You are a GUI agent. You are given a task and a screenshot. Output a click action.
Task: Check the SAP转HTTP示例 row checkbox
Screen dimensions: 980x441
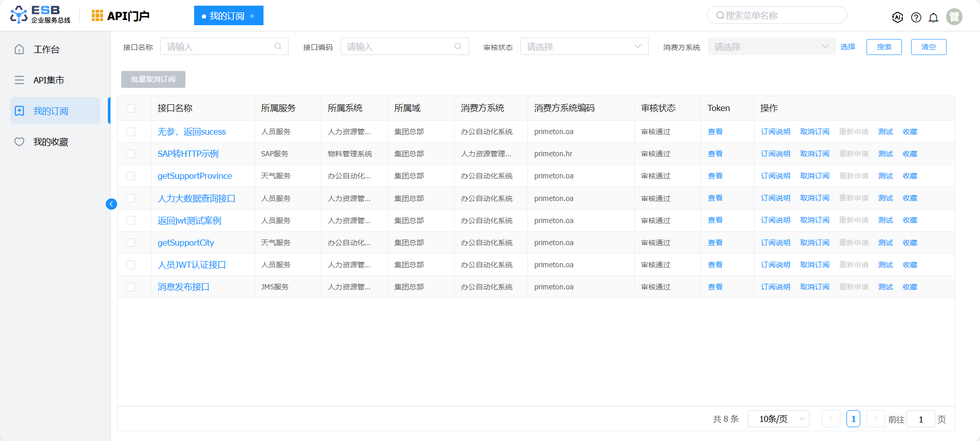coord(131,154)
